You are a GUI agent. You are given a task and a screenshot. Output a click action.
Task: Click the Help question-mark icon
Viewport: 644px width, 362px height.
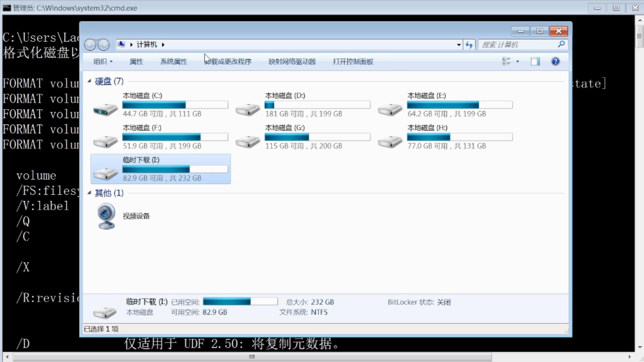[x=555, y=61]
